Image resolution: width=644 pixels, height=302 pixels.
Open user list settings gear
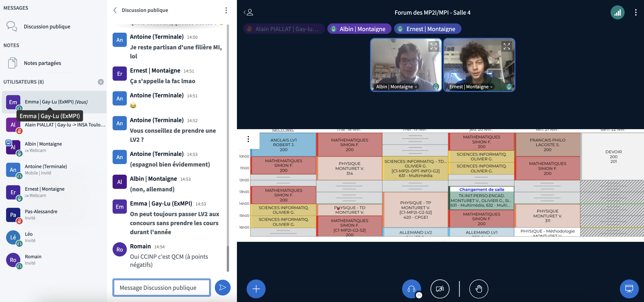point(101,82)
